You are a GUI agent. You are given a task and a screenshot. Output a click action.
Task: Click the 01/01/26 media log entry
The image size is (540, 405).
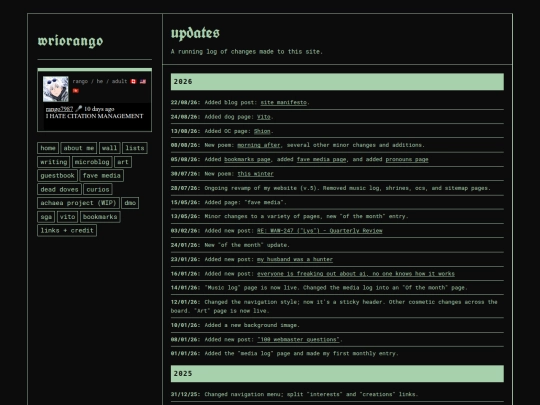pyautogui.click(x=337, y=353)
